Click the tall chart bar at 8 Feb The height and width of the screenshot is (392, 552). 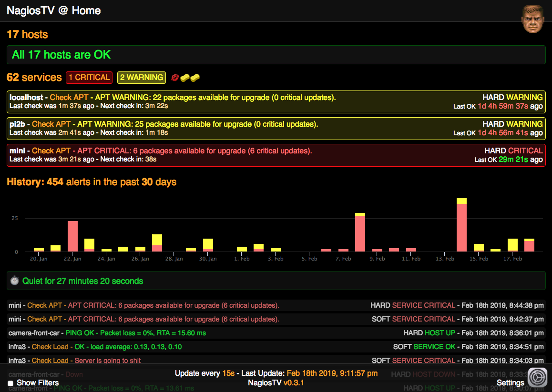360,232
